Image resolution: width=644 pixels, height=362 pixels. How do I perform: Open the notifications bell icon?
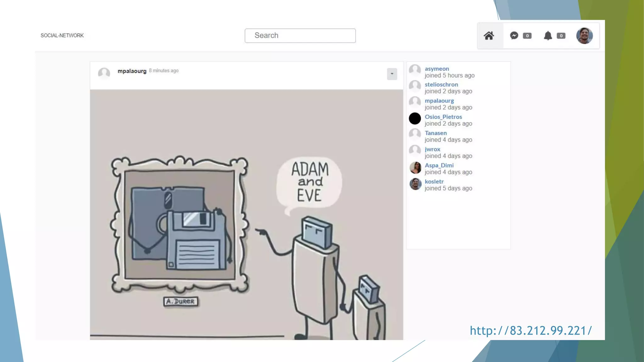click(548, 36)
